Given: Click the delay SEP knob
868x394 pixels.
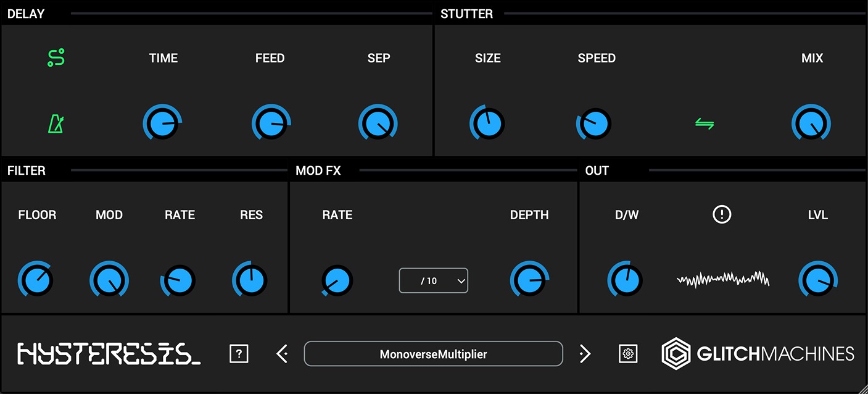Looking at the screenshot, I should point(378,124).
